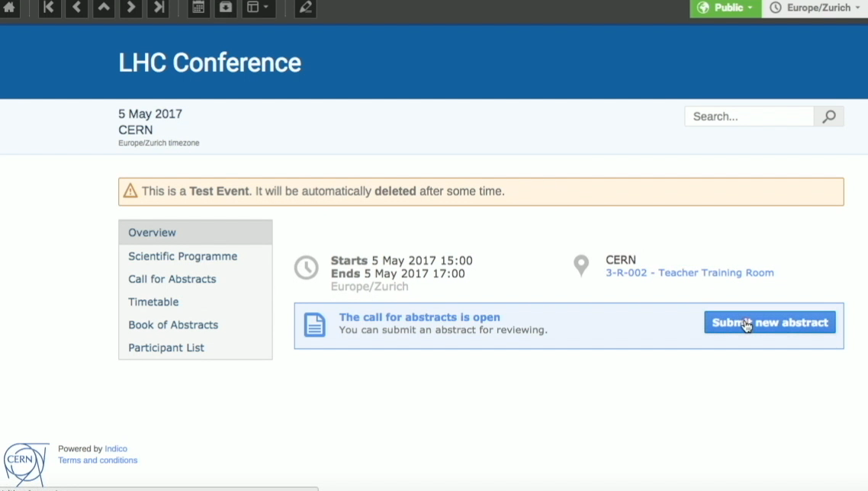Click the edit event pencil icon
Viewport: 868px width, 491px height.
(306, 8)
